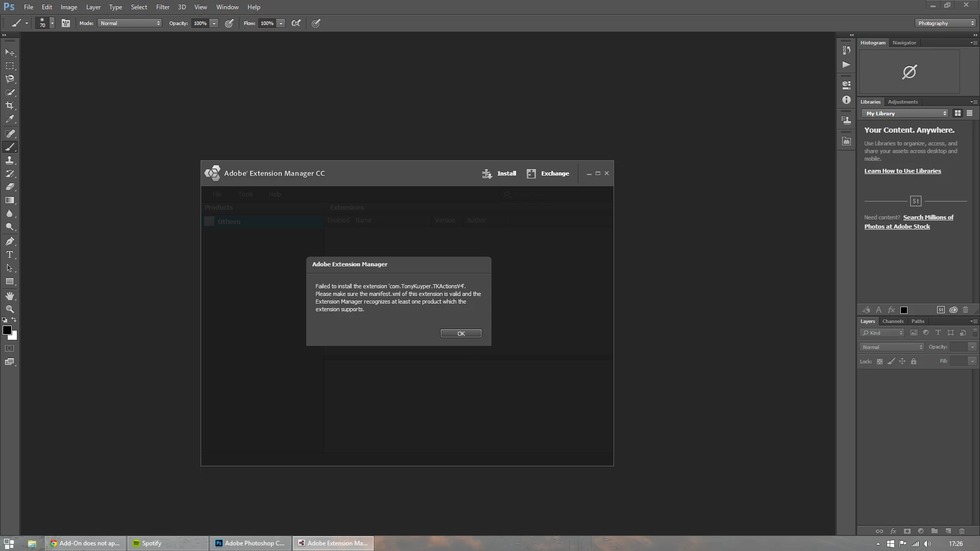The image size is (980, 551).
Task: Select the Lasso tool
Action: click(x=10, y=79)
